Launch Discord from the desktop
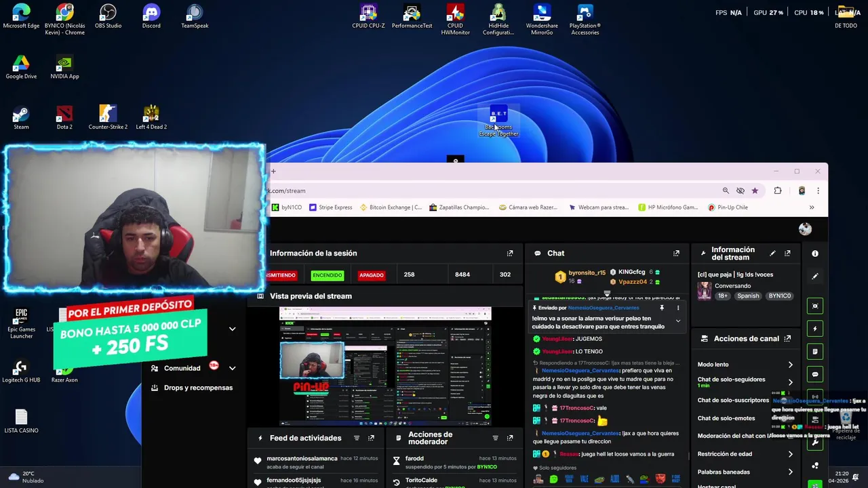868x488 pixels. pos(151,17)
